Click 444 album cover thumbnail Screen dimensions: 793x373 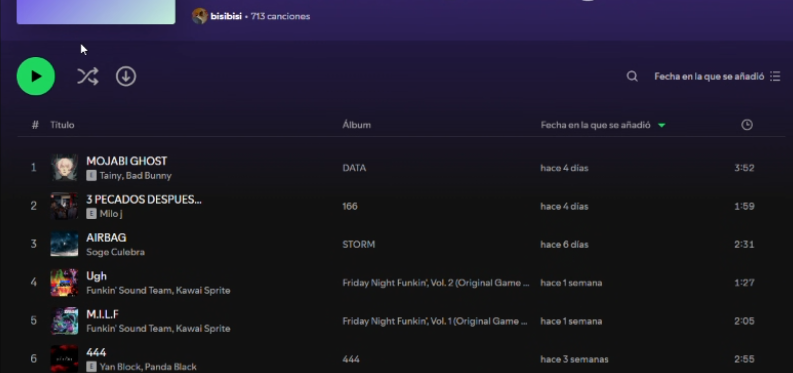point(64,359)
